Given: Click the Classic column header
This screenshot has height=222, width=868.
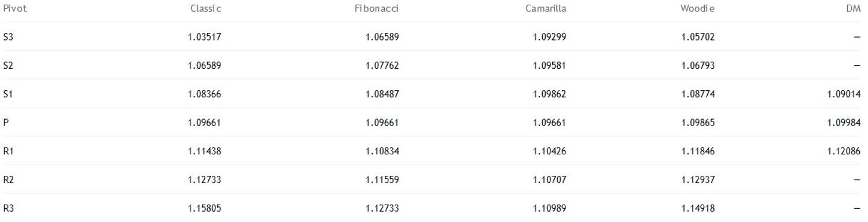Looking at the screenshot, I should tap(206, 9).
